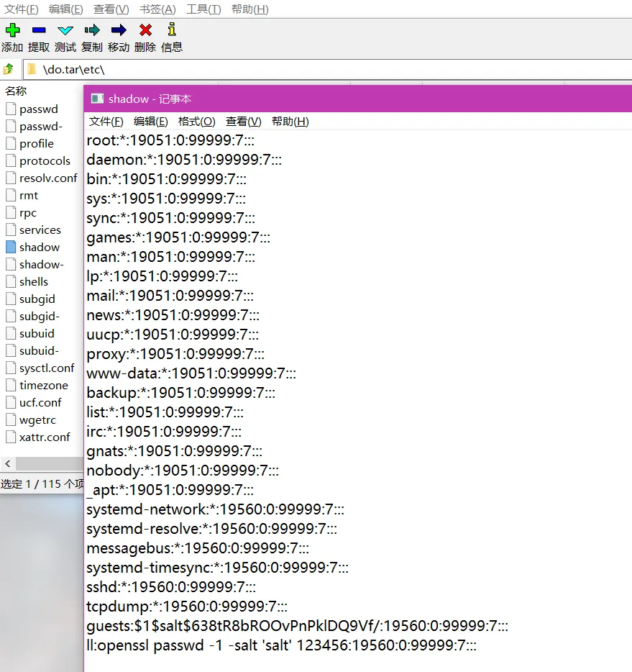This screenshot has width=632, height=672.
Task: Select the passwd file in the list
Action: pyautogui.click(x=38, y=109)
